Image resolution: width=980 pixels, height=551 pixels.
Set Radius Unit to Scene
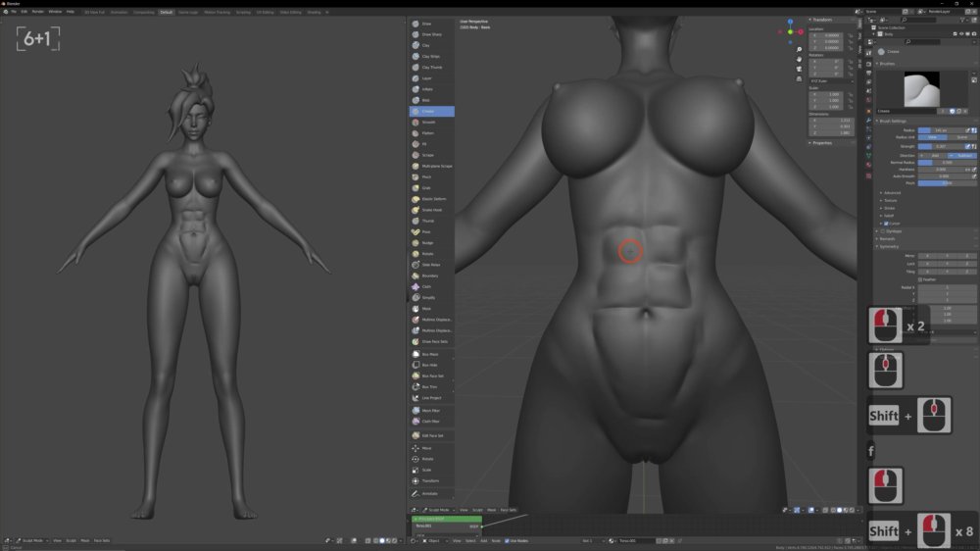pos(962,137)
